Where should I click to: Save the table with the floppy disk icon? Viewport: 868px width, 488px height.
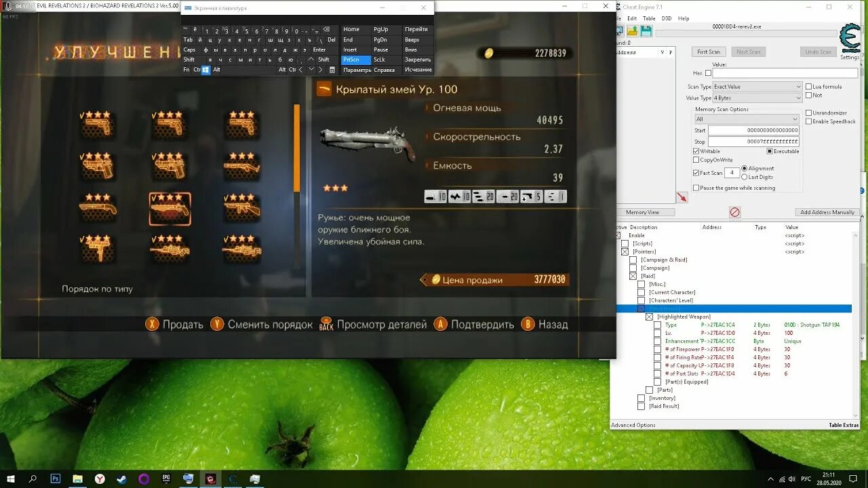(x=646, y=30)
